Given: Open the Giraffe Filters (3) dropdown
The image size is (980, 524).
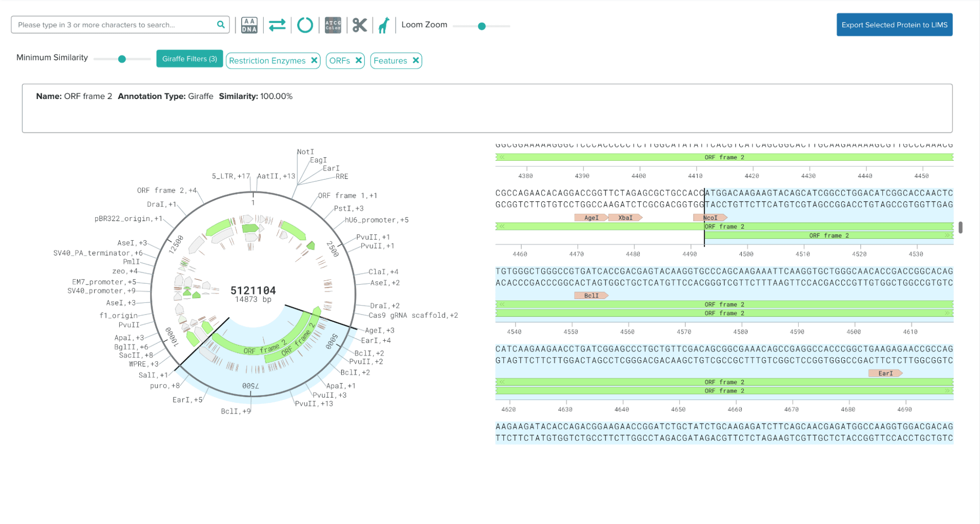Looking at the screenshot, I should click(189, 59).
